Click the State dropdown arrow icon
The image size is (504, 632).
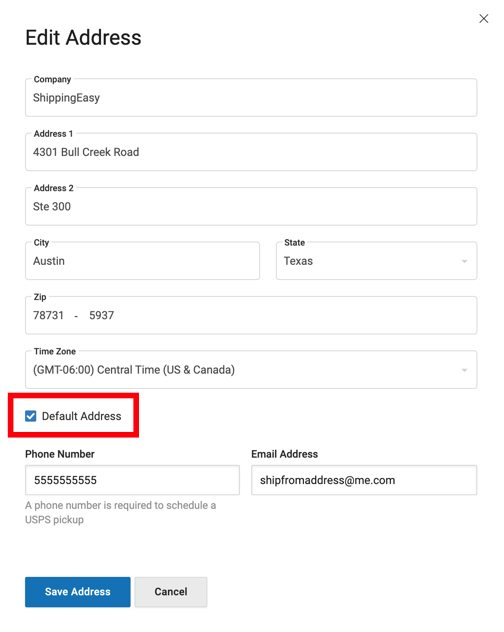(x=464, y=262)
